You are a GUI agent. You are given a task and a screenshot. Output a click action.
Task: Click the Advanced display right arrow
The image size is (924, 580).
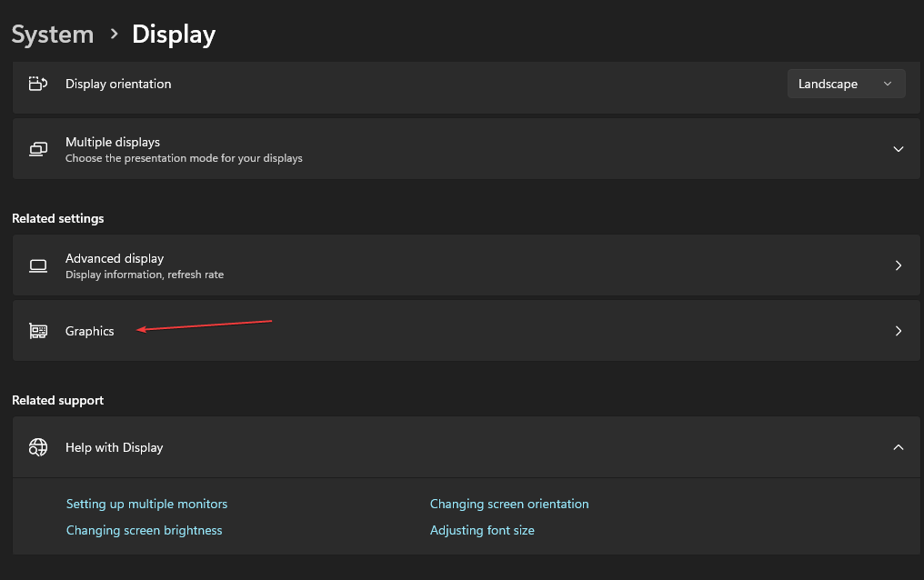pyautogui.click(x=898, y=265)
